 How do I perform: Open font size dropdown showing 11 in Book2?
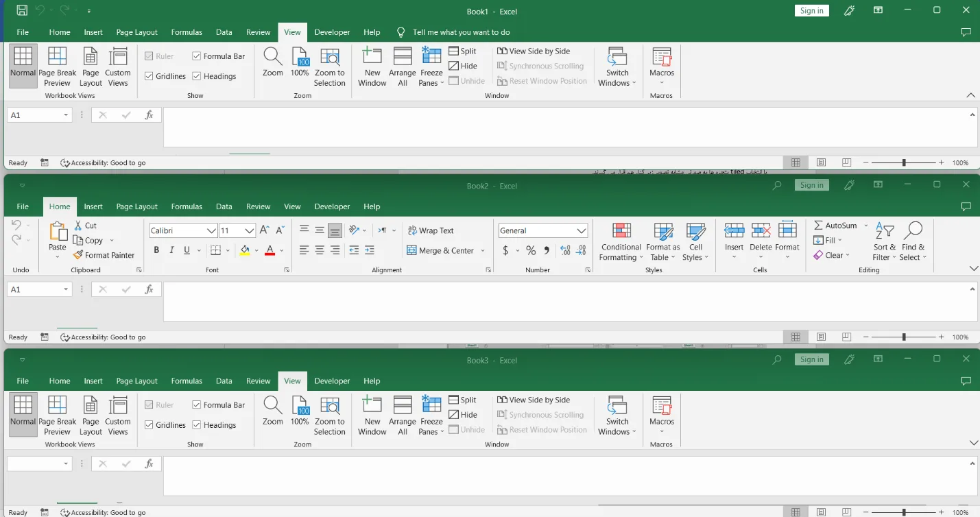coord(250,230)
